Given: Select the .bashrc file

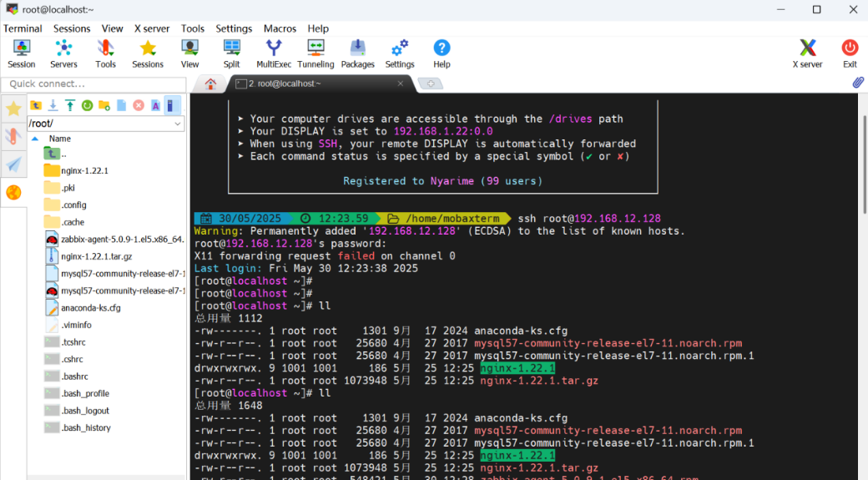Looking at the screenshot, I should [x=66, y=376].
